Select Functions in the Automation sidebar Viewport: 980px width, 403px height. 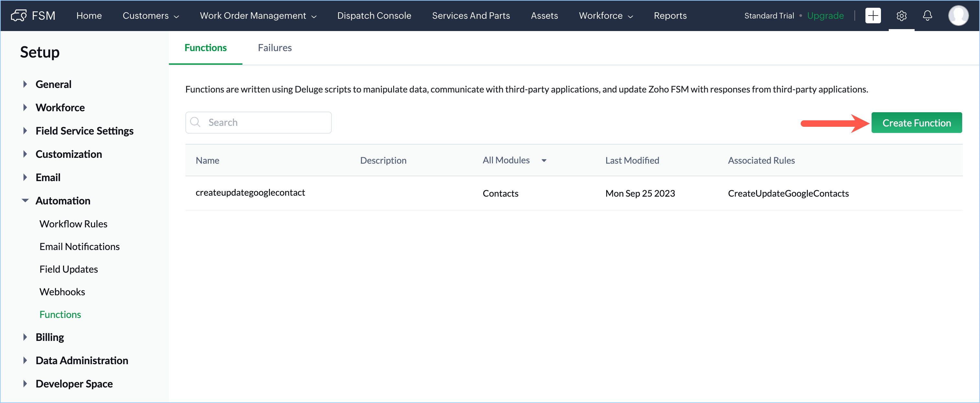click(x=60, y=314)
